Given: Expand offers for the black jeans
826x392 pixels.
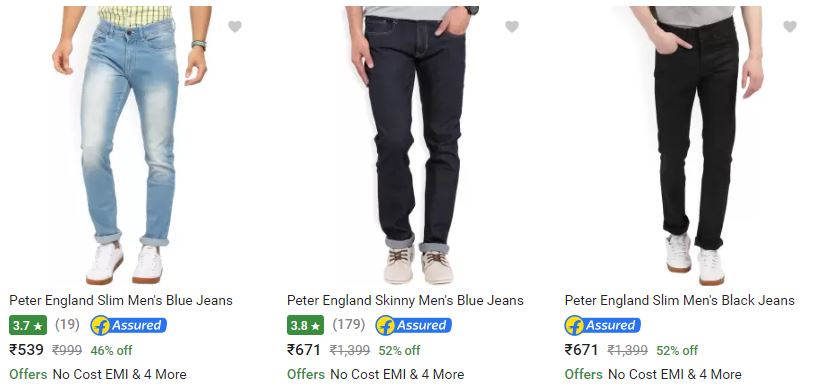Looking at the screenshot, I should [x=653, y=375].
